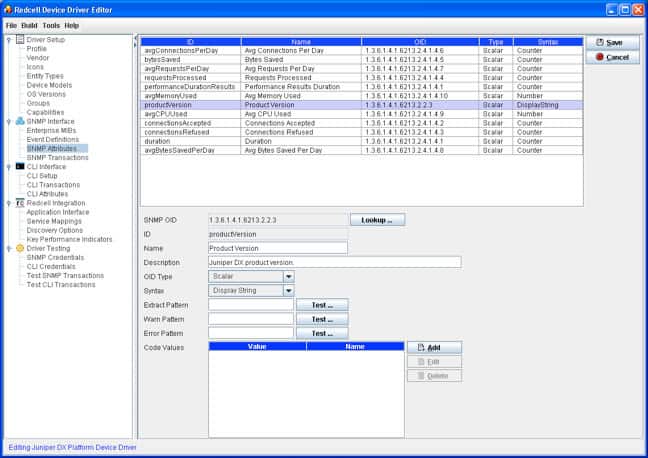Viewport: 648px width, 458px height.
Task: Click the Save button
Action: click(612, 43)
